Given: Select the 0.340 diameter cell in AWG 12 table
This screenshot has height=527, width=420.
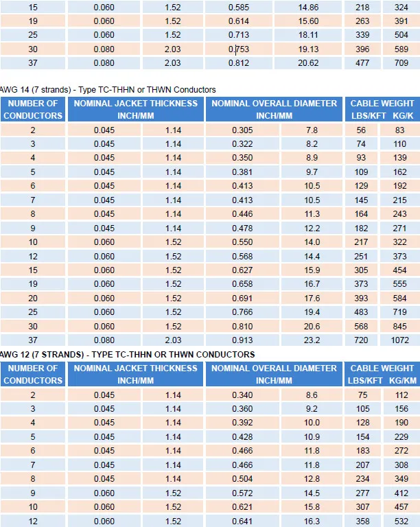Looking at the screenshot, I should [242, 395].
